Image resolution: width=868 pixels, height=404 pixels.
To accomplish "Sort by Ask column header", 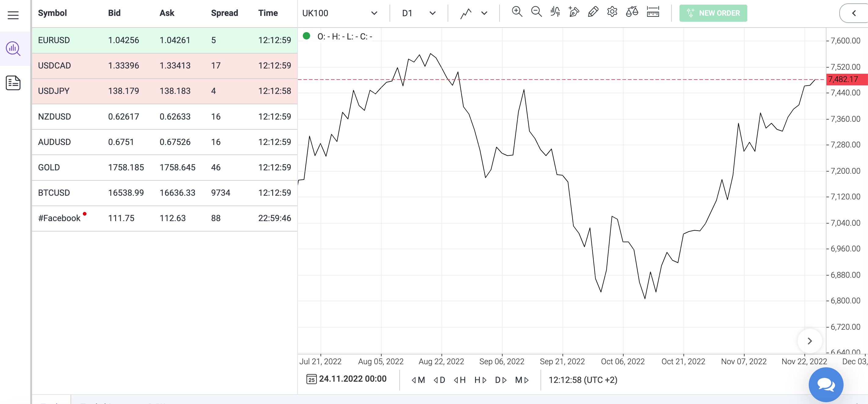I will [x=167, y=13].
